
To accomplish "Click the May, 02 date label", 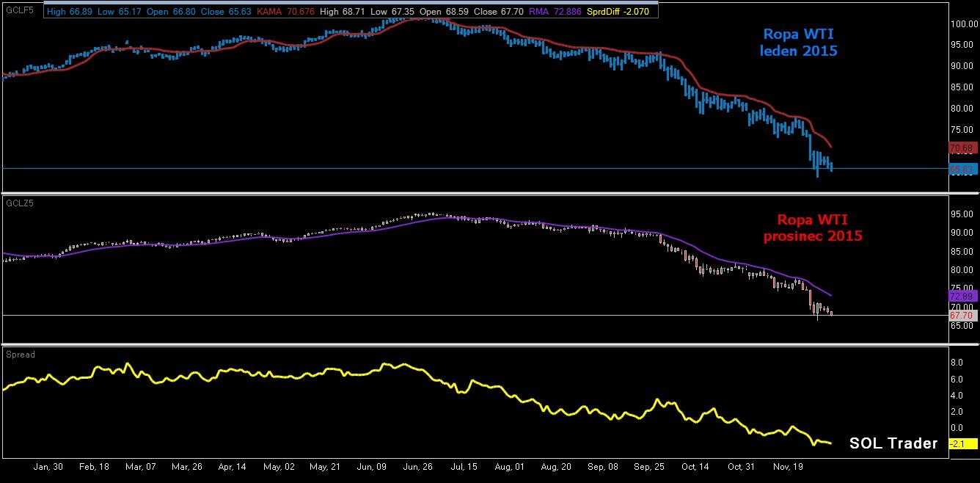I will coord(278,466).
